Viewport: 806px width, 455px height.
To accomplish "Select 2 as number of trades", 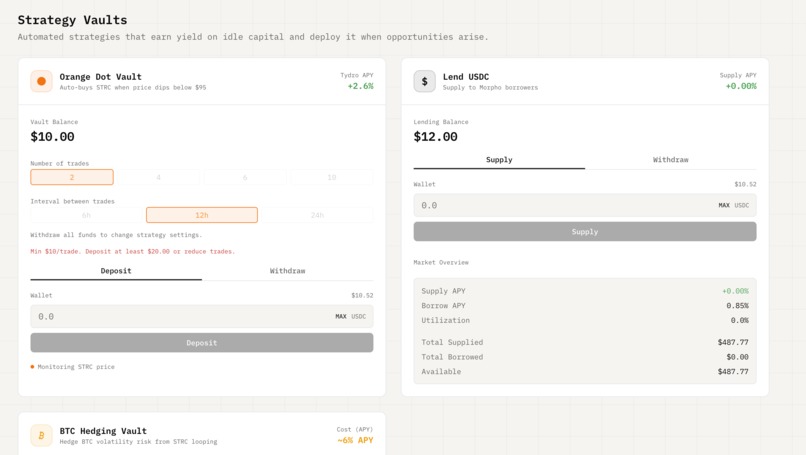I will tap(72, 177).
